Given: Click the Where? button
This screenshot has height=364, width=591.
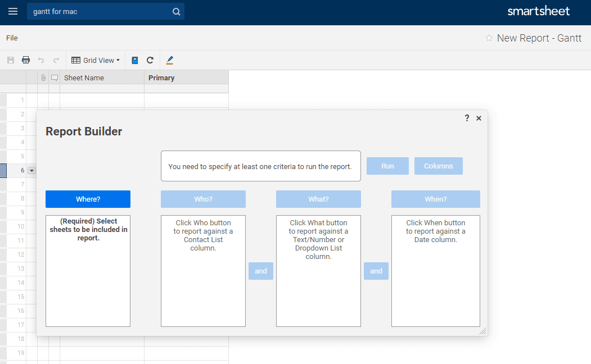Looking at the screenshot, I should (88, 199).
